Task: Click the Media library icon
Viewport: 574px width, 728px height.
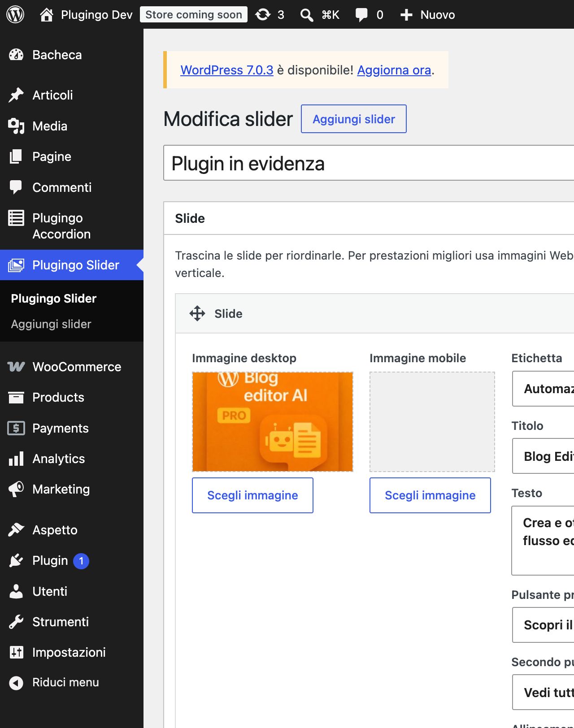Action: [16, 126]
